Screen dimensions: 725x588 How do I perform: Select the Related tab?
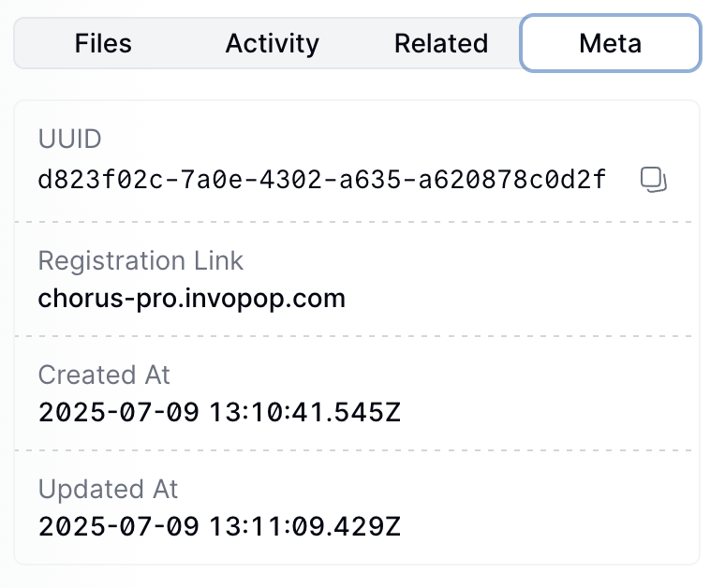click(441, 43)
